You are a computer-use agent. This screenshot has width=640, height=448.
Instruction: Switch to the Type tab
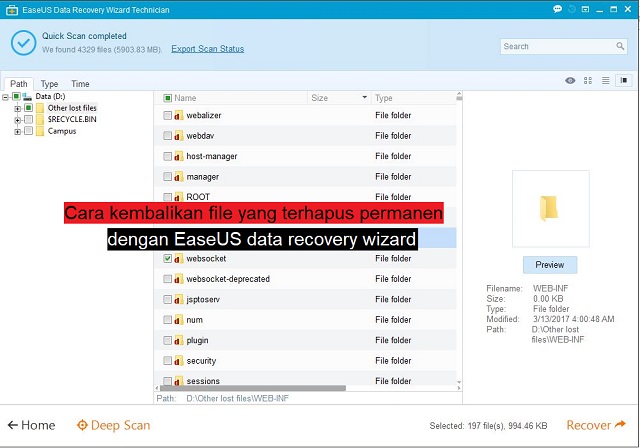(x=49, y=84)
